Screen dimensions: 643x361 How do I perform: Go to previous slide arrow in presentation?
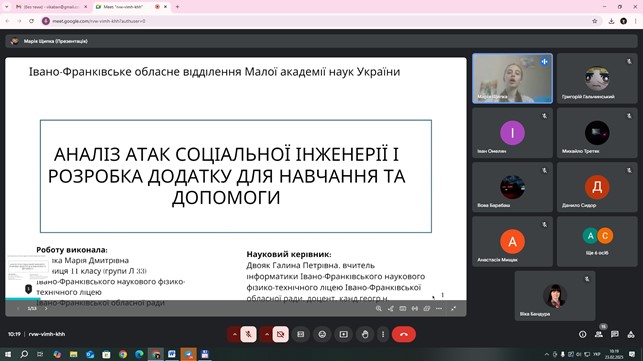[x=18, y=308]
